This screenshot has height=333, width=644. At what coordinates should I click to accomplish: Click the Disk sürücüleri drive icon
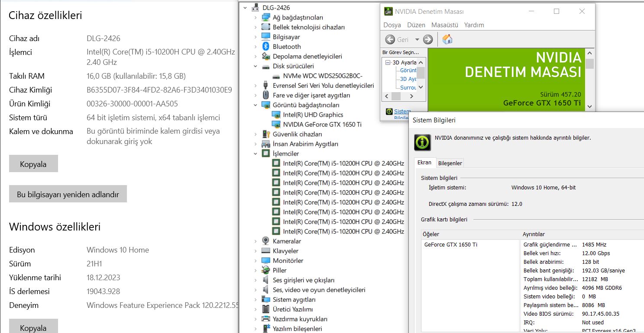265,66
